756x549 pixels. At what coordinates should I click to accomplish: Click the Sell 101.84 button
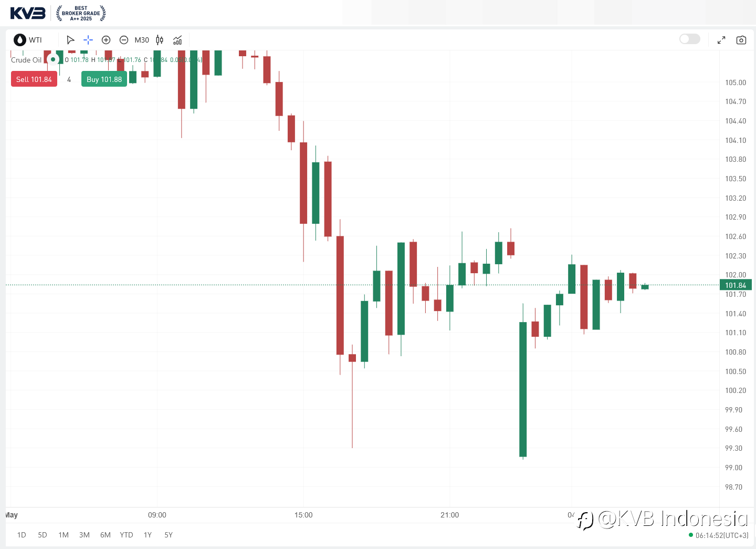tap(34, 79)
